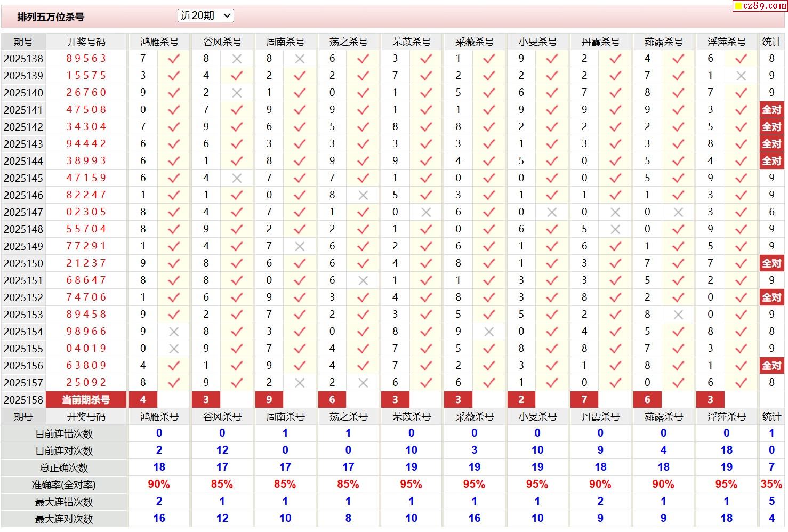Click the red check for 小旻杀号 in row 2025150
The width and height of the screenshot is (788, 532).
(x=552, y=264)
